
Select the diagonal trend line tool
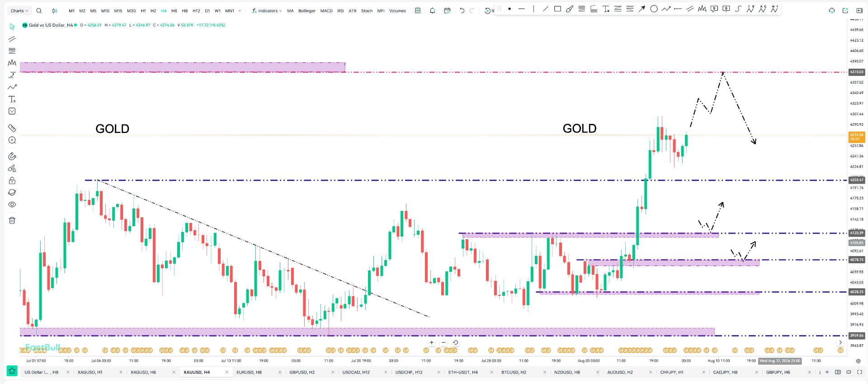coord(546,9)
